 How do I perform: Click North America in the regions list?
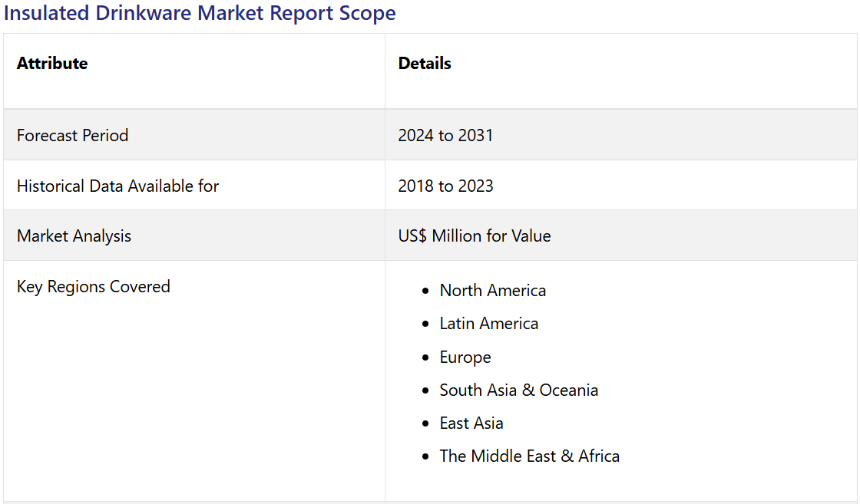click(x=493, y=291)
